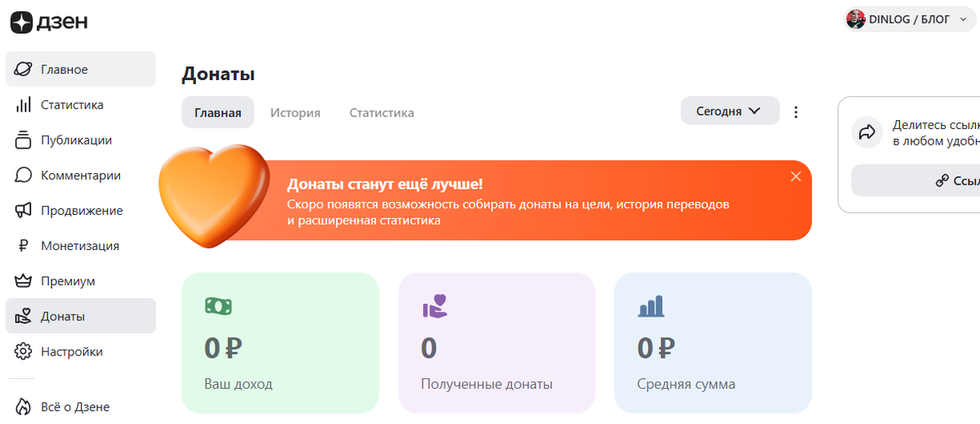Open Продвижение in the sidebar
The width and height of the screenshot is (980, 424).
click(x=81, y=210)
